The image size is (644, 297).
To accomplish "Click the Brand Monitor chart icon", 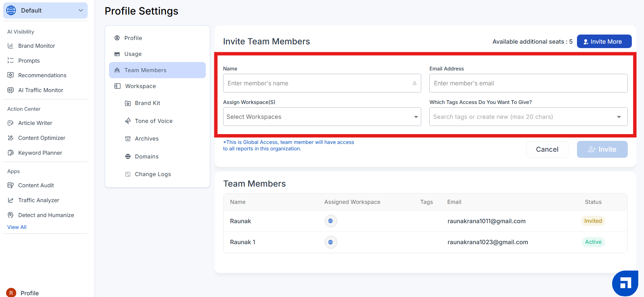I will click(10, 46).
